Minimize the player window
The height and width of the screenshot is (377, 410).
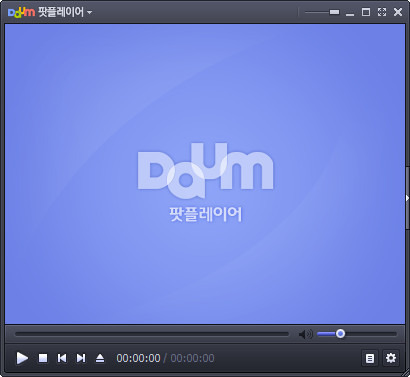pyautogui.click(x=350, y=14)
